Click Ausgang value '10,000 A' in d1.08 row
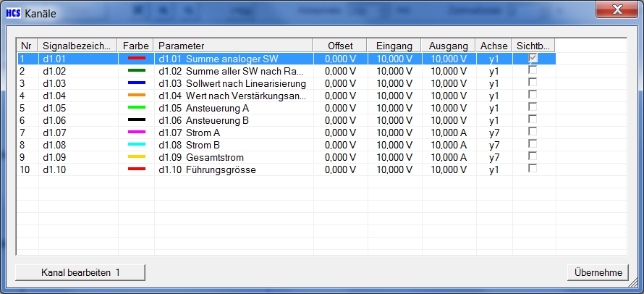The height and width of the screenshot is (294, 644). (x=449, y=145)
